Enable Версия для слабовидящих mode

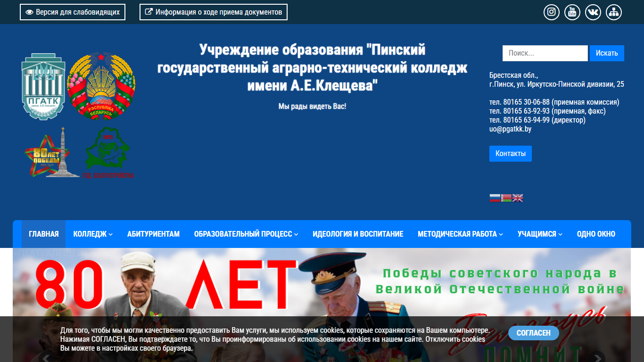pyautogui.click(x=73, y=12)
